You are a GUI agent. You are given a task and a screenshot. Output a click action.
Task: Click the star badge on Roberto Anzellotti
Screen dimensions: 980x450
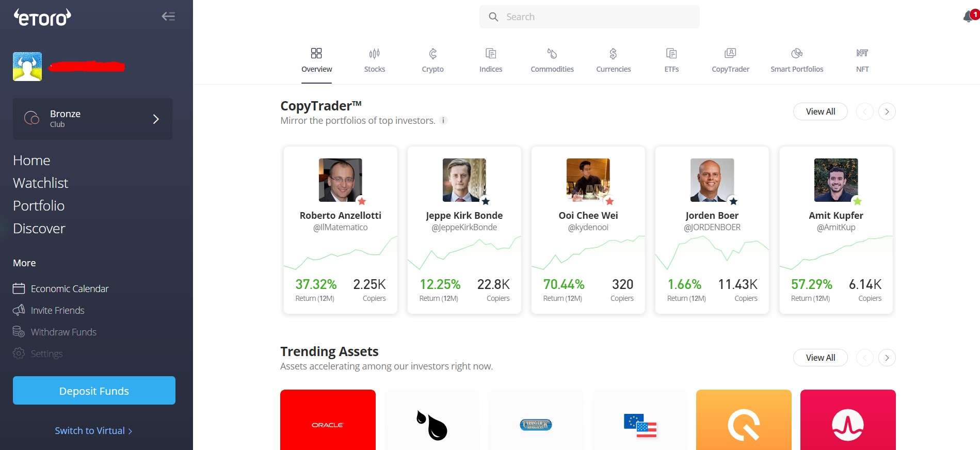click(362, 201)
